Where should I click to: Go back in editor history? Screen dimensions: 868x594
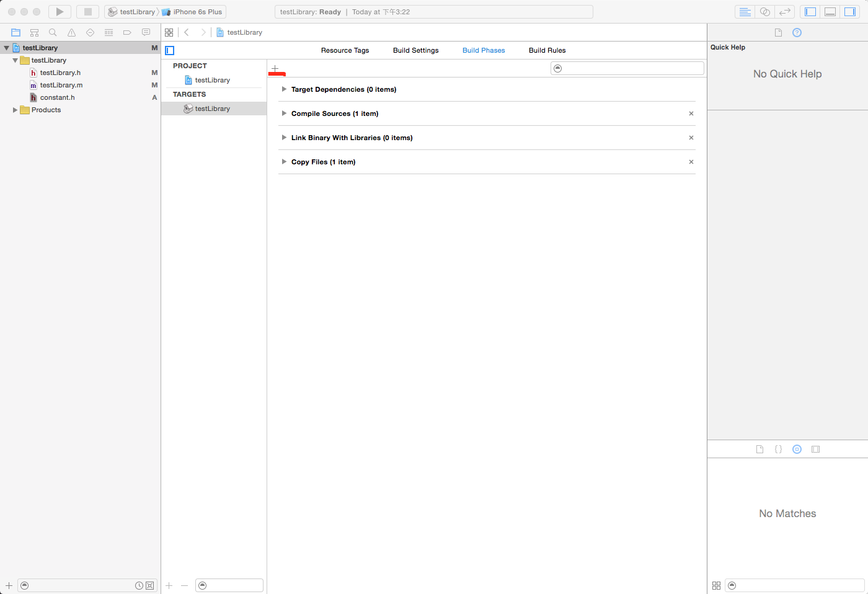(187, 32)
